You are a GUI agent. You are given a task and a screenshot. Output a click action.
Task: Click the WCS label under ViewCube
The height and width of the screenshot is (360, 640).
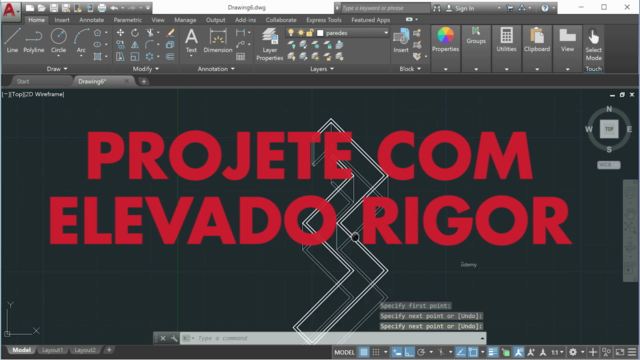(x=608, y=165)
